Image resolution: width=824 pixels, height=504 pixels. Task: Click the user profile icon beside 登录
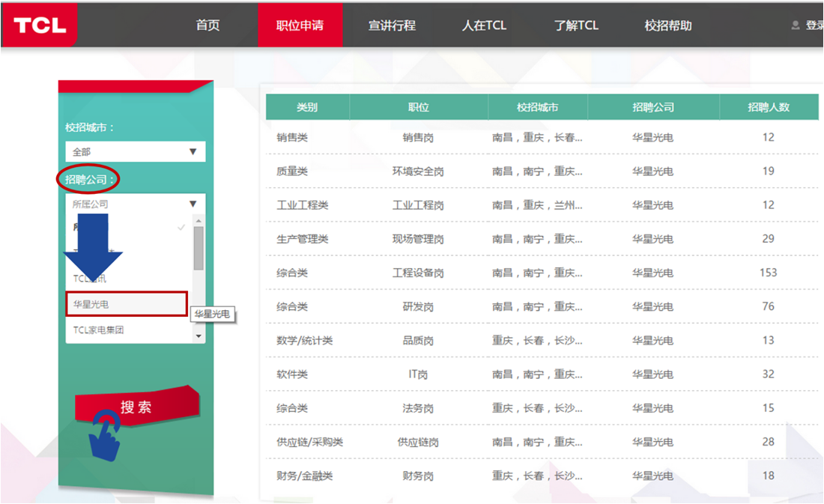point(795,25)
